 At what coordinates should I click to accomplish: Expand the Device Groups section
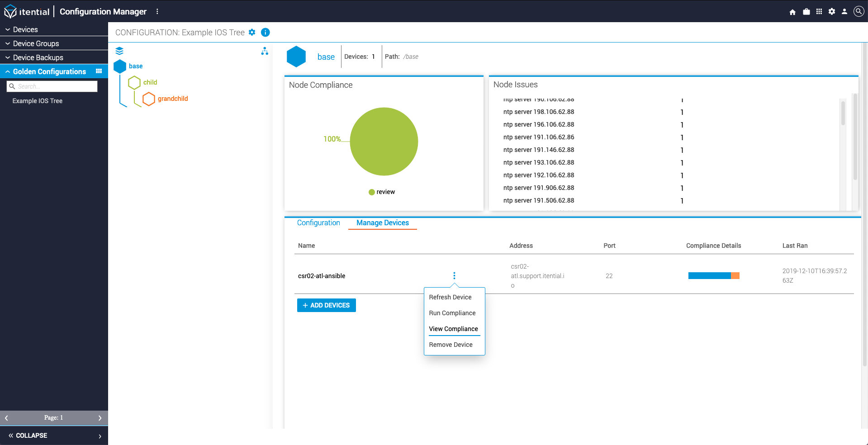(x=54, y=43)
